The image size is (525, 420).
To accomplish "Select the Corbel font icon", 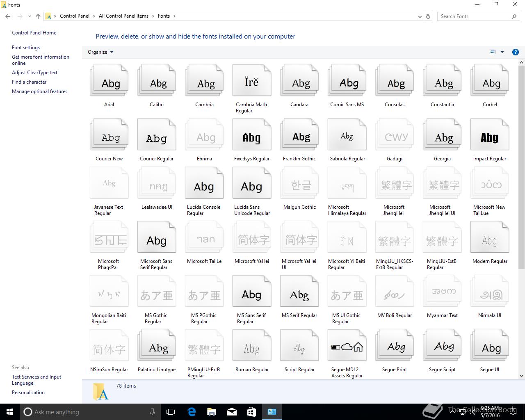I will (x=490, y=80).
